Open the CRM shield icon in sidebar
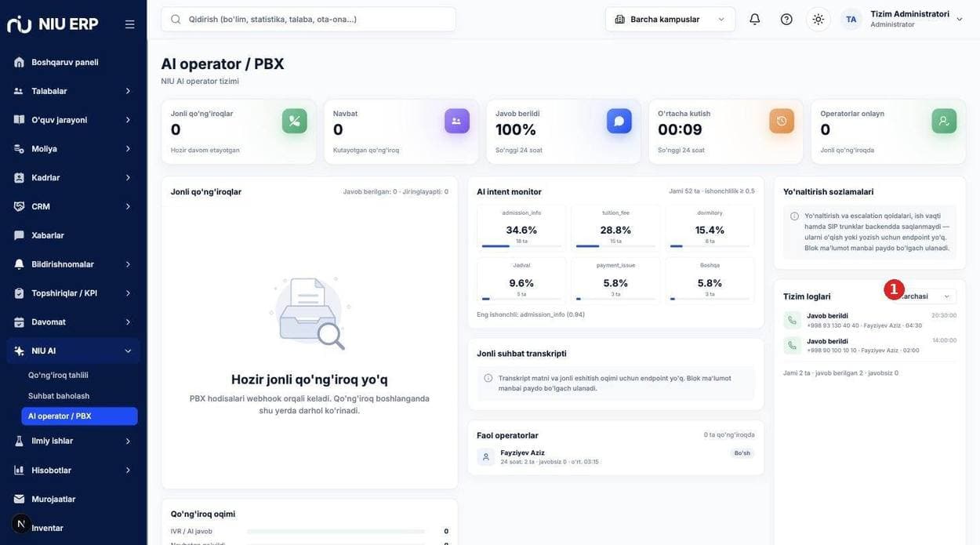This screenshot has width=980, height=545. tap(19, 206)
